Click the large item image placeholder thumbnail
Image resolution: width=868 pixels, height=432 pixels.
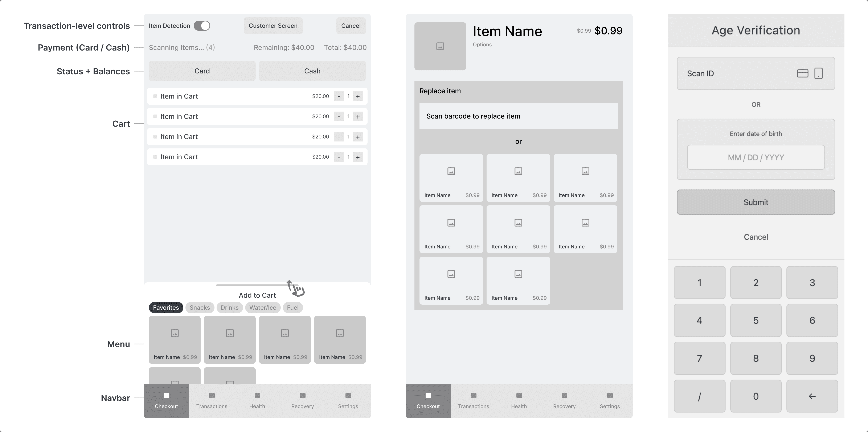pos(440,46)
